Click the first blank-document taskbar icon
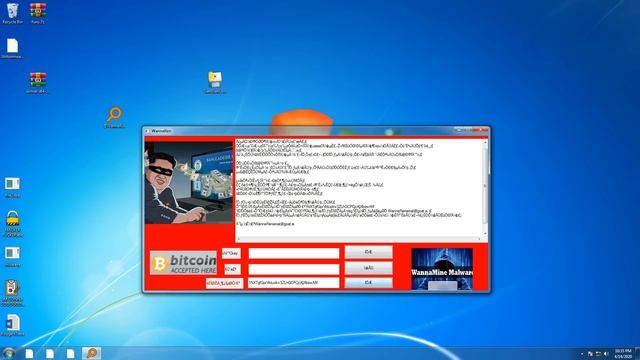Viewport: 640px width, 360px height. tap(29, 353)
